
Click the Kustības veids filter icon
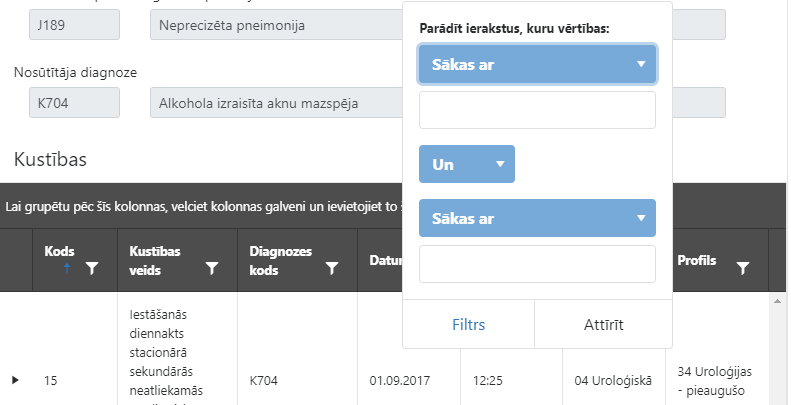pyautogui.click(x=212, y=268)
